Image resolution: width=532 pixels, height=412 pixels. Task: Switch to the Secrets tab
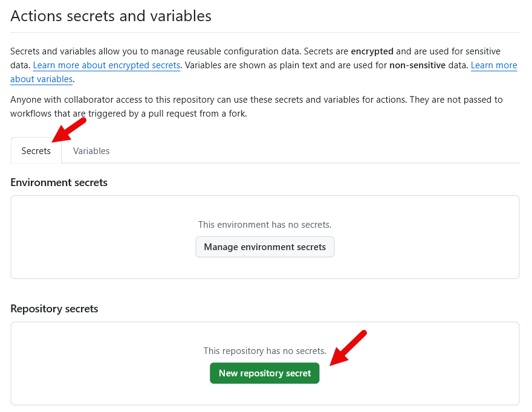(36, 151)
